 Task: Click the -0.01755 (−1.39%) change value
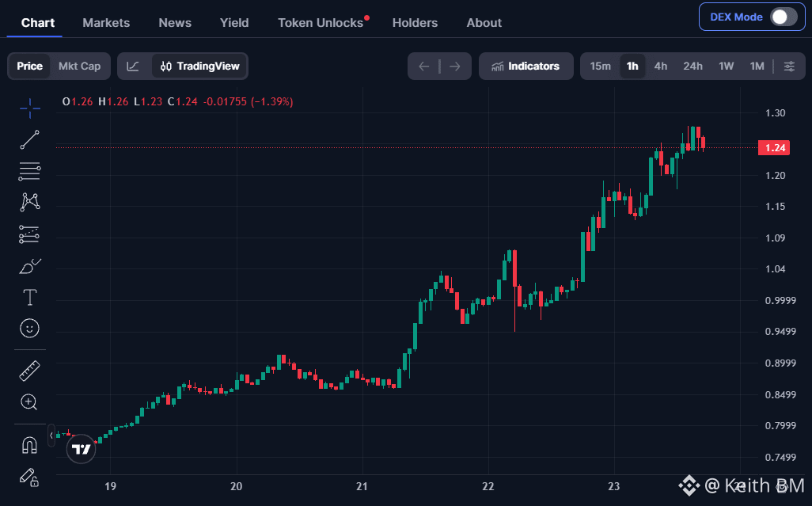tap(248, 101)
